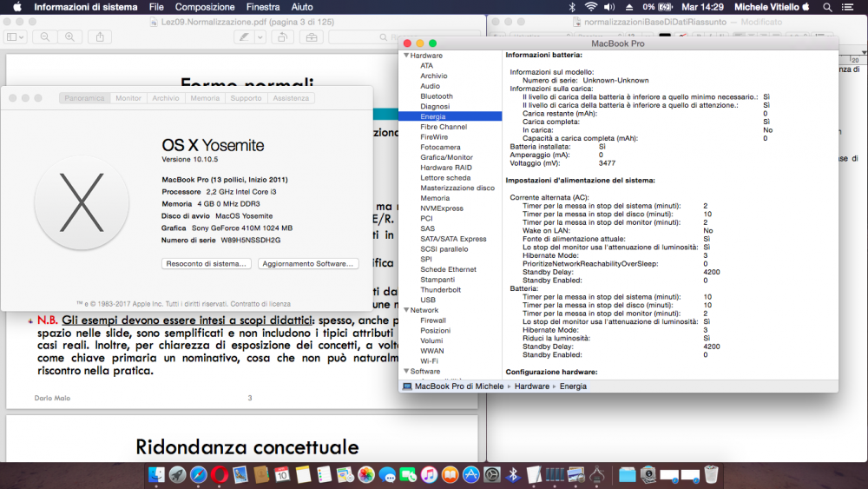The image size is (868, 489).
Task: Click the share button in Preview toolbar
Action: point(100,37)
